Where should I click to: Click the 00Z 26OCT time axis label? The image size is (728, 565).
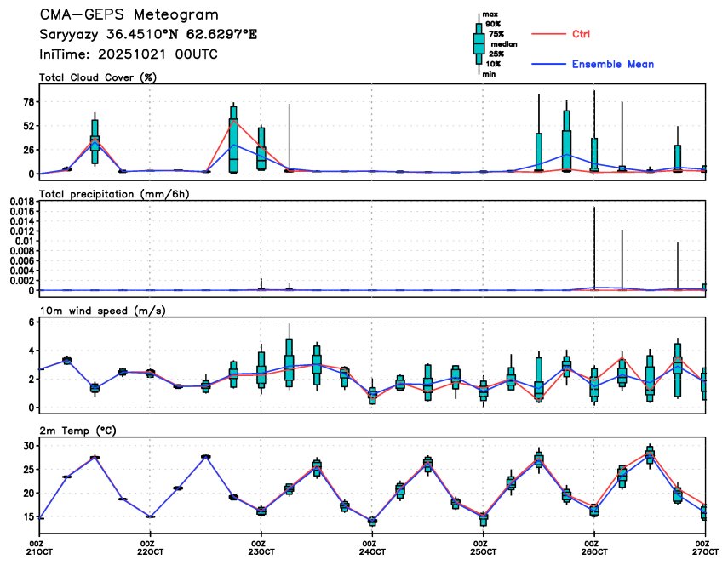click(x=593, y=548)
